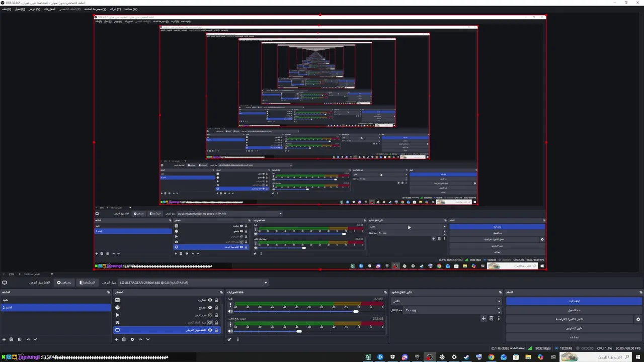
Task: Open the Tools (T) menu
Action: (x=115, y=9)
